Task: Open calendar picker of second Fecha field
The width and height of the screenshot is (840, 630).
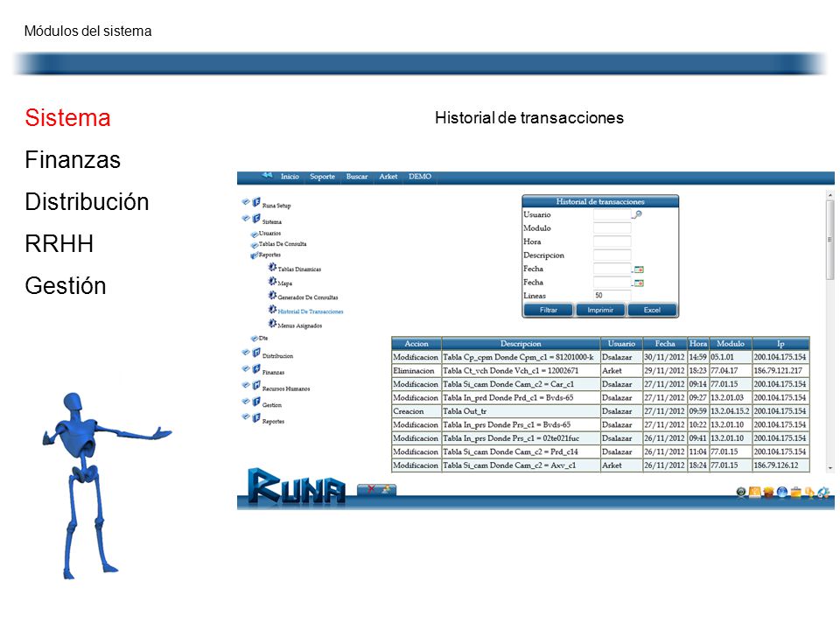Action: 639,283
